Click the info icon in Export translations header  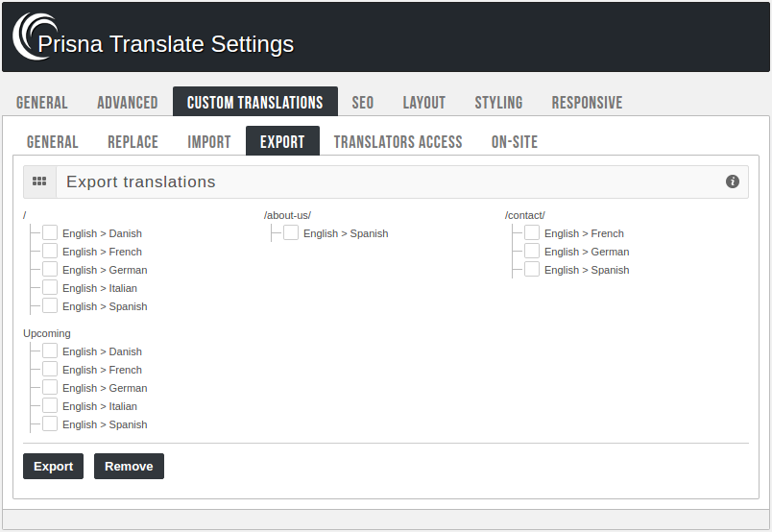[x=733, y=181]
